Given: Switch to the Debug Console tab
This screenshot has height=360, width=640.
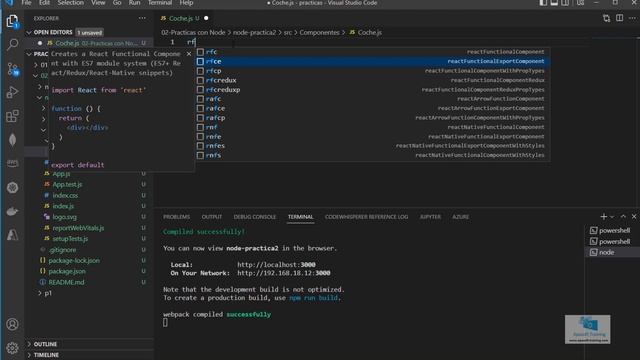Looking at the screenshot, I should [255, 217].
